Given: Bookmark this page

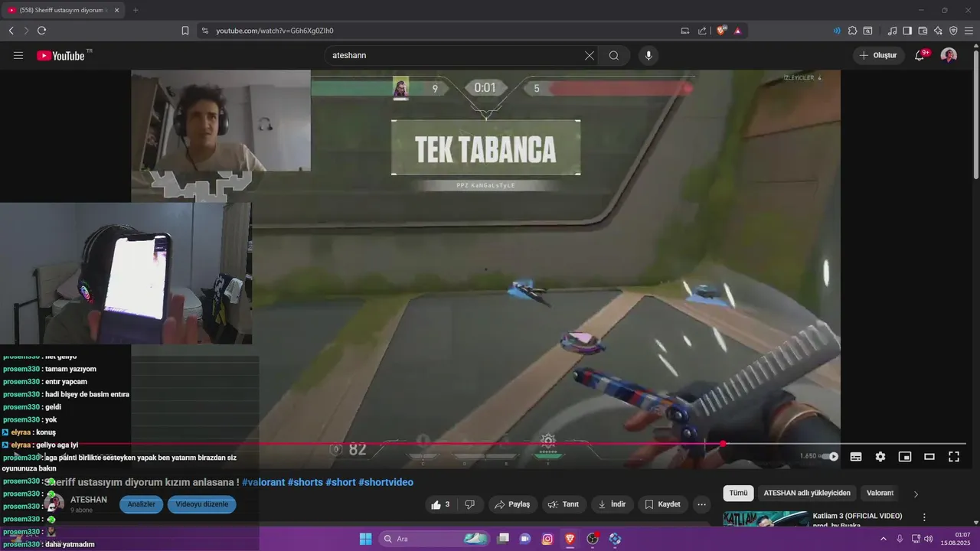Looking at the screenshot, I should [x=185, y=31].
